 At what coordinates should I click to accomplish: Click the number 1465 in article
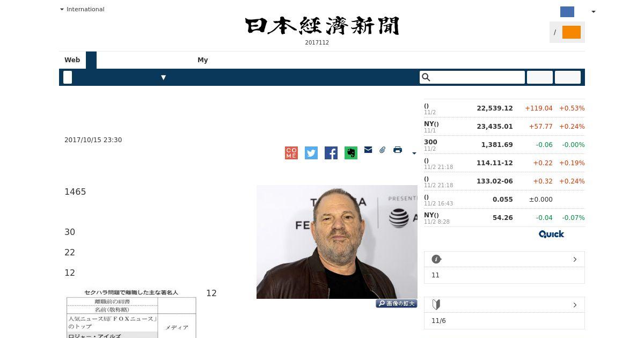75,192
